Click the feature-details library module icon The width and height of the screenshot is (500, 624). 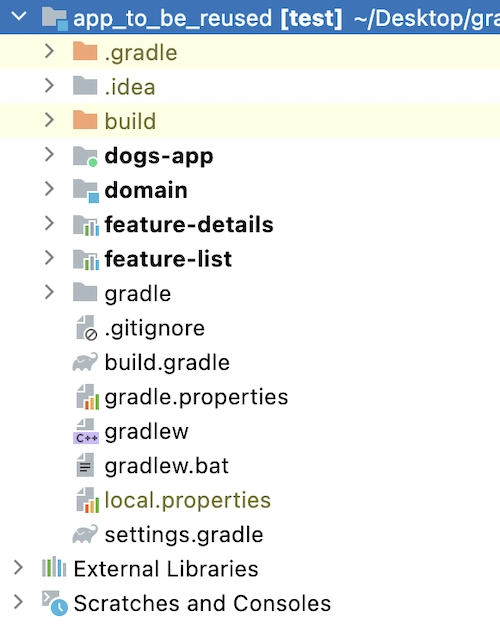click(86, 225)
